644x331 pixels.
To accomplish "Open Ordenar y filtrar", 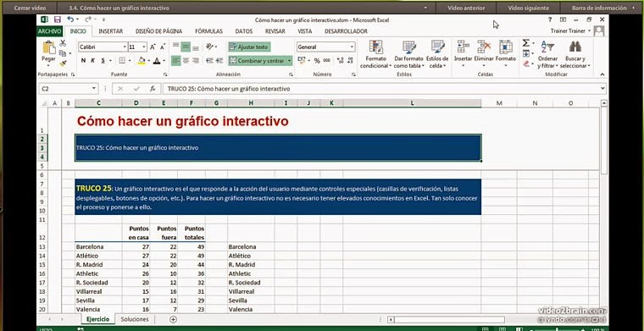I will coord(547,54).
